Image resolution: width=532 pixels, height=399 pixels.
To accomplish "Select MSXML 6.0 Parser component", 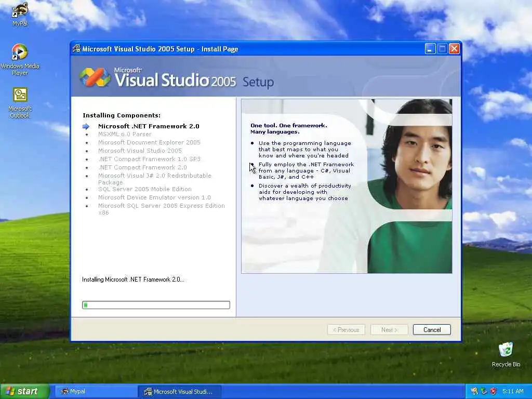I will point(125,135).
